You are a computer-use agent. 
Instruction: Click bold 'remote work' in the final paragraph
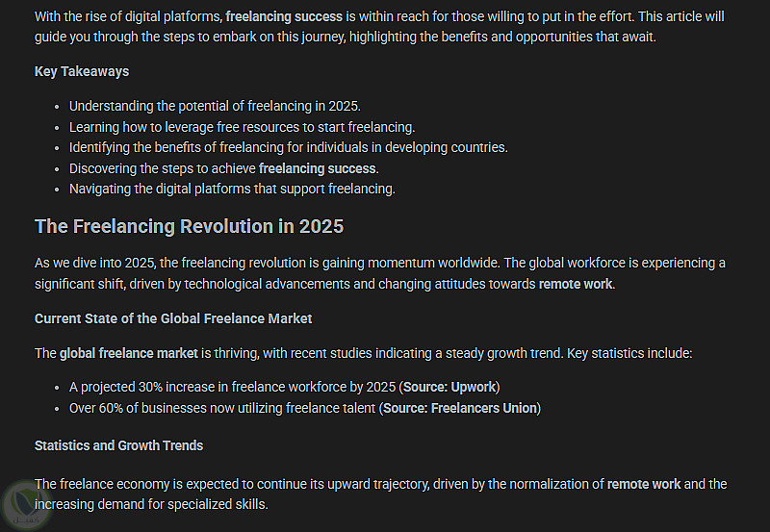643,484
